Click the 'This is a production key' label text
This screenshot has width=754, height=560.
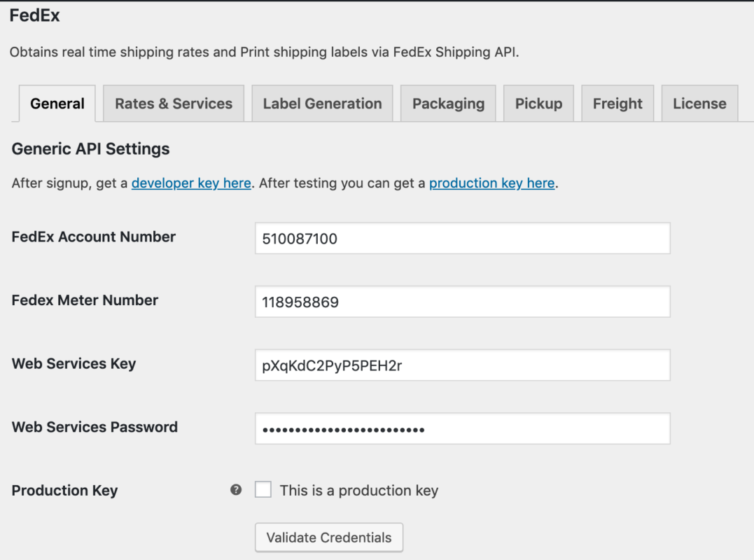358,491
